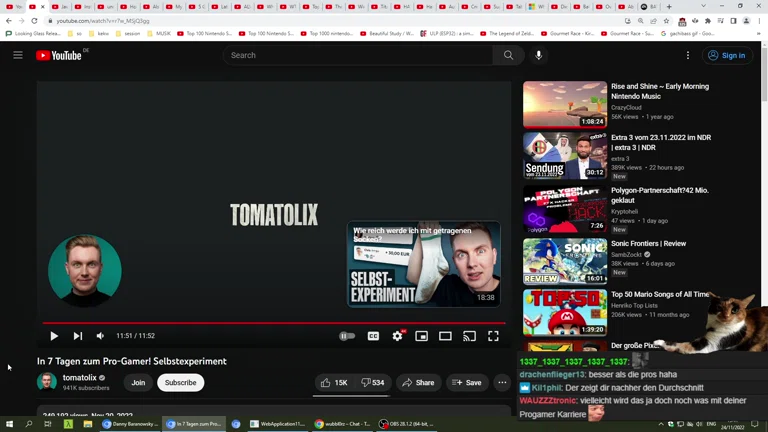Image resolution: width=768 pixels, height=432 pixels.
Task: Open the tomatolix channel name link
Action: (79, 378)
